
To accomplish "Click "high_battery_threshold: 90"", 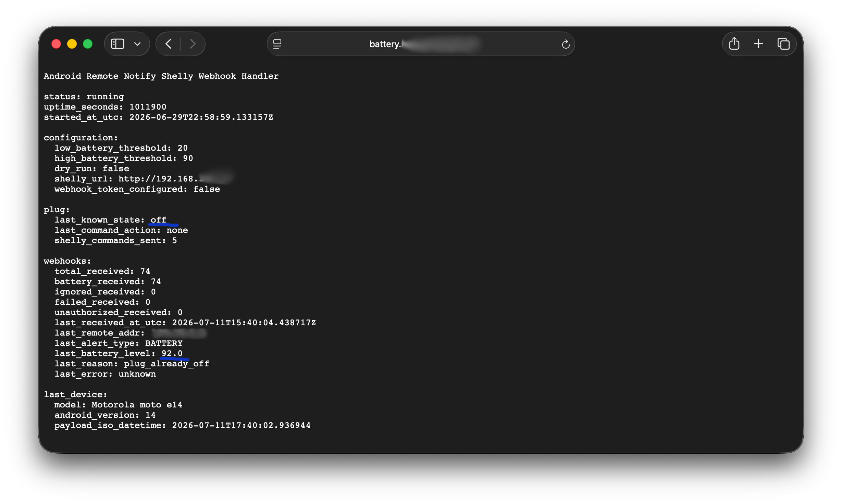I will pos(124,158).
